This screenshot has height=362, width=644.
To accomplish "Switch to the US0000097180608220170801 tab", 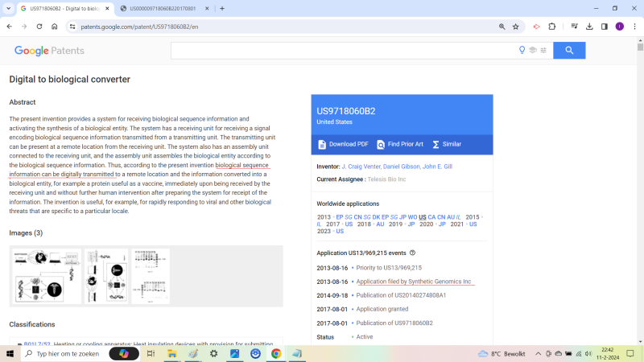I will 163,8.
